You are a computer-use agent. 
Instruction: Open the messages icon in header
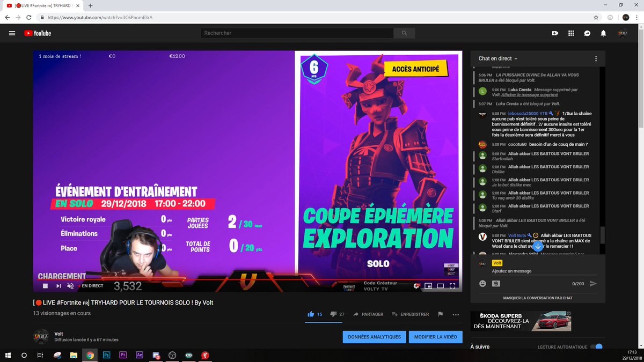(587, 33)
